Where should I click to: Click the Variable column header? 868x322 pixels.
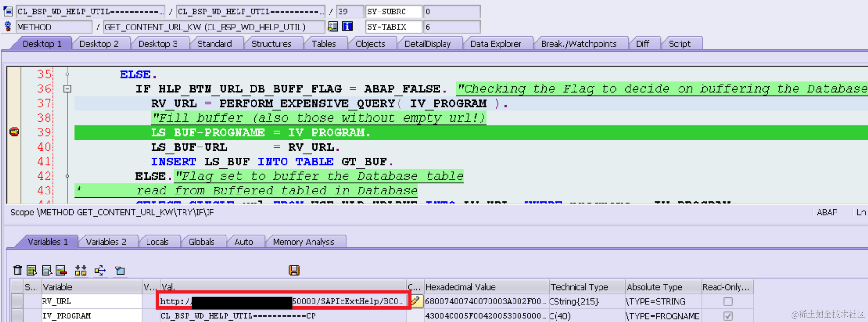(x=92, y=287)
